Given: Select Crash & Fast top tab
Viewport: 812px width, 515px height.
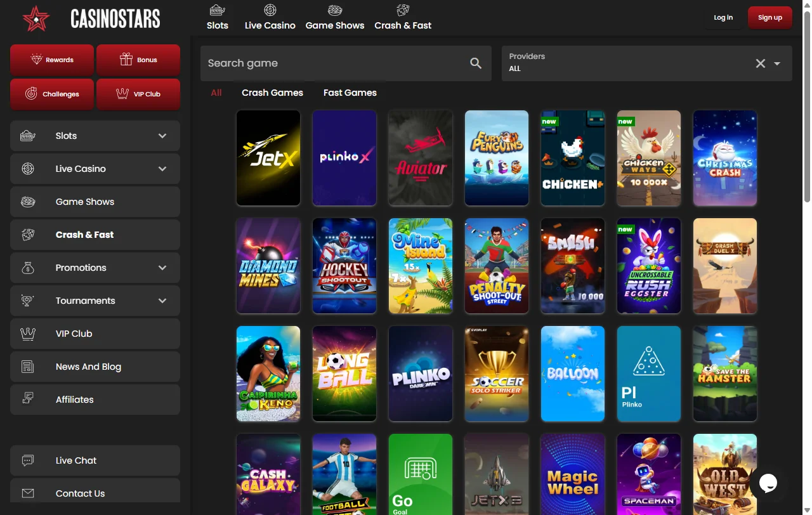Looking at the screenshot, I should [403, 17].
